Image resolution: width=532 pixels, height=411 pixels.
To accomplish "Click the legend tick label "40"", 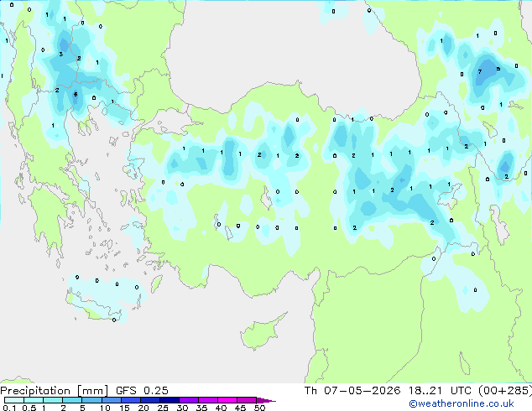I will click(221, 408).
